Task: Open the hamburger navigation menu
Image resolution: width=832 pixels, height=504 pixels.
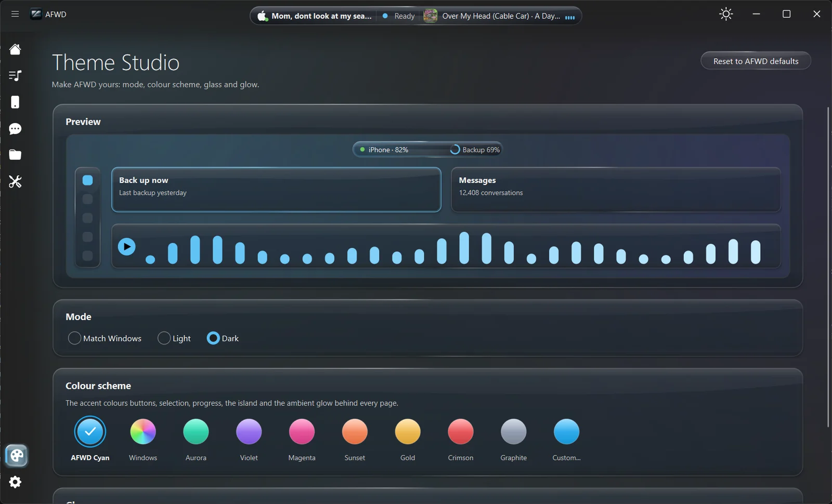Action: [15, 14]
